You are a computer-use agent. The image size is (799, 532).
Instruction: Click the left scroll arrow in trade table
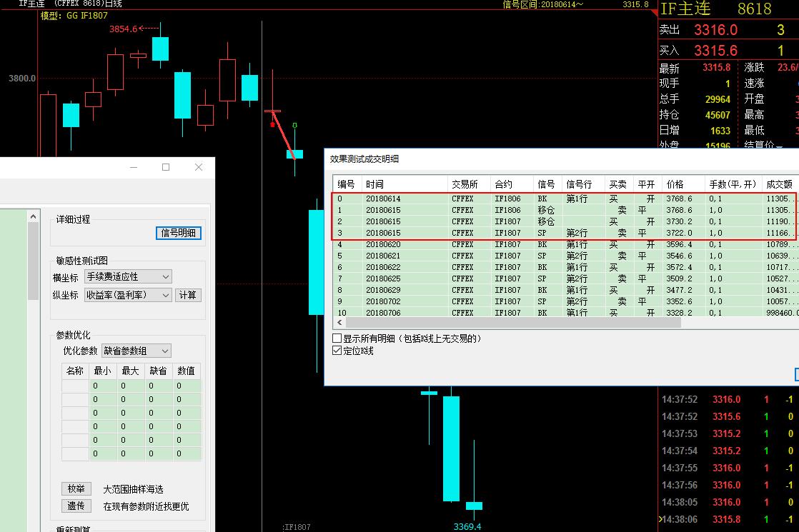[341, 323]
